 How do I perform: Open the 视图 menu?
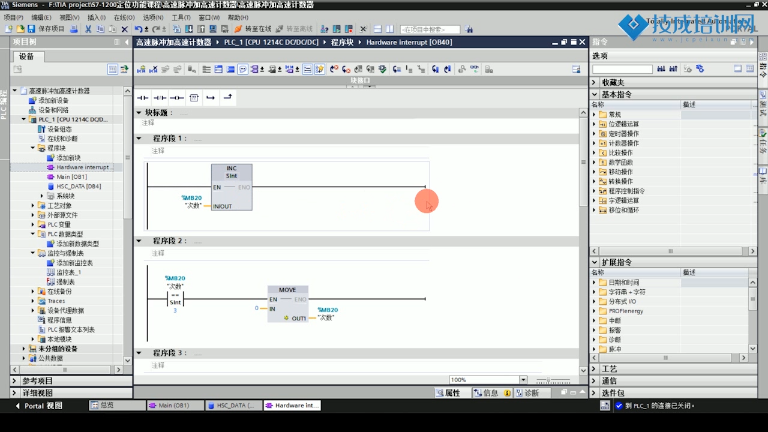(x=69, y=17)
